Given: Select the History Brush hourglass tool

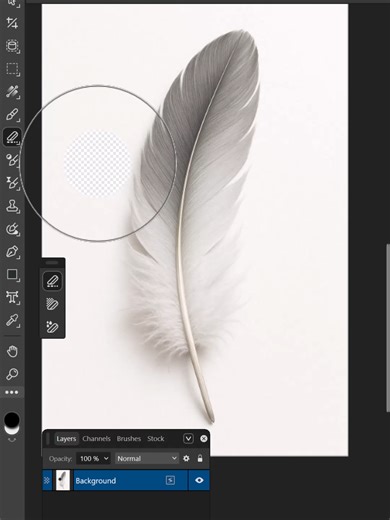Looking at the screenshot, I should point(12,183).
